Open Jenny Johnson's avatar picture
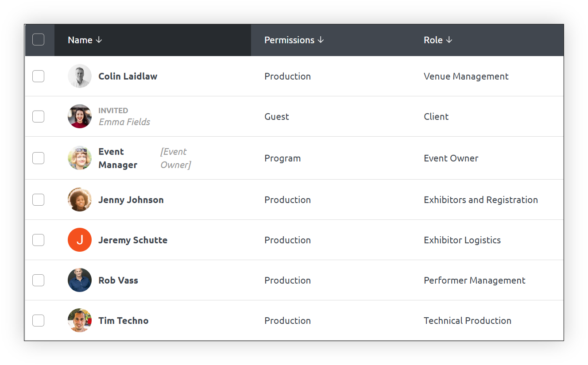588x365 pixels. pyautogui.click(x=80, y=200)
